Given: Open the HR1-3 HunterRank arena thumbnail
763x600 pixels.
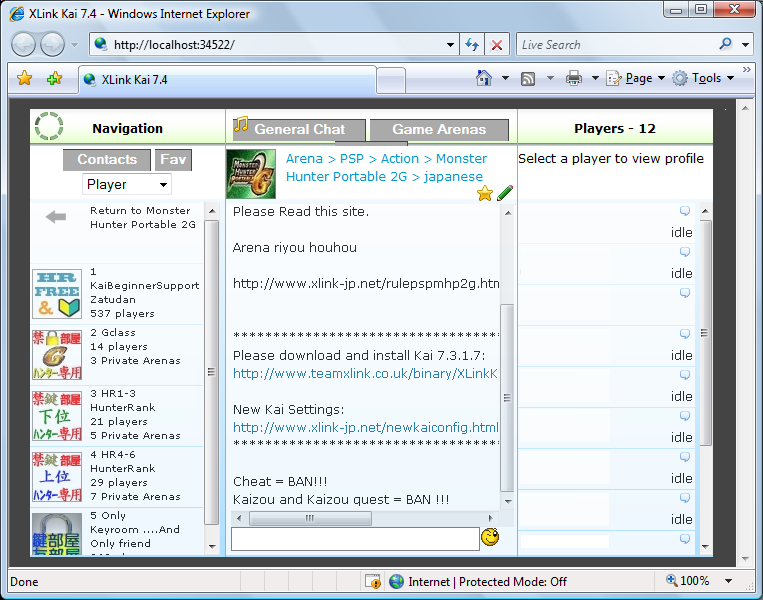Looking at the screenshot, I should [x=57, y=416].
